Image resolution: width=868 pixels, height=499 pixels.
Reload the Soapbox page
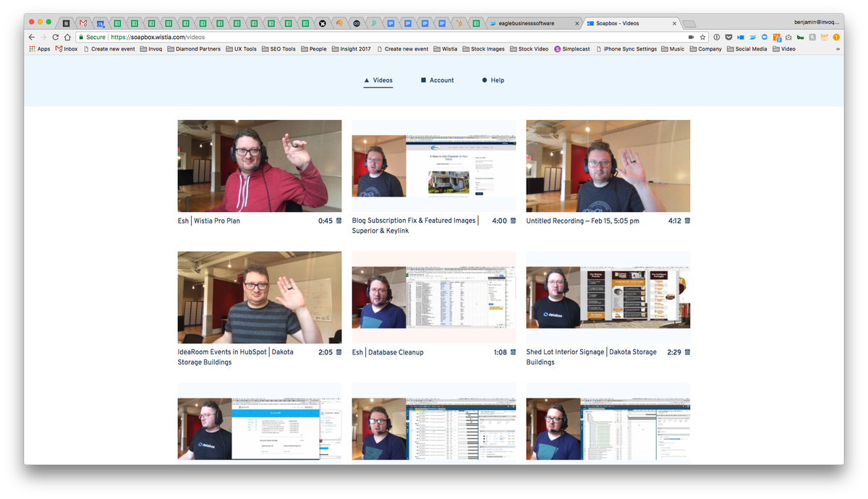coord(56,37)
